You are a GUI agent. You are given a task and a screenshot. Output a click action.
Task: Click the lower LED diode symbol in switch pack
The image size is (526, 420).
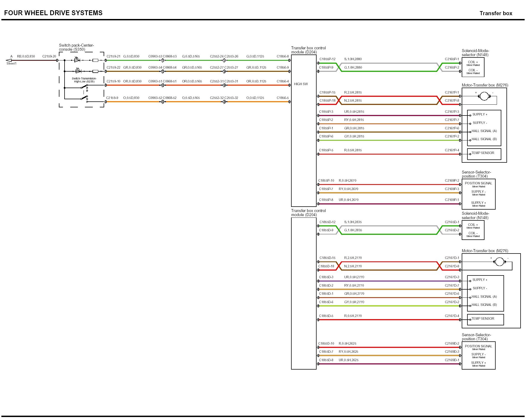78,71
